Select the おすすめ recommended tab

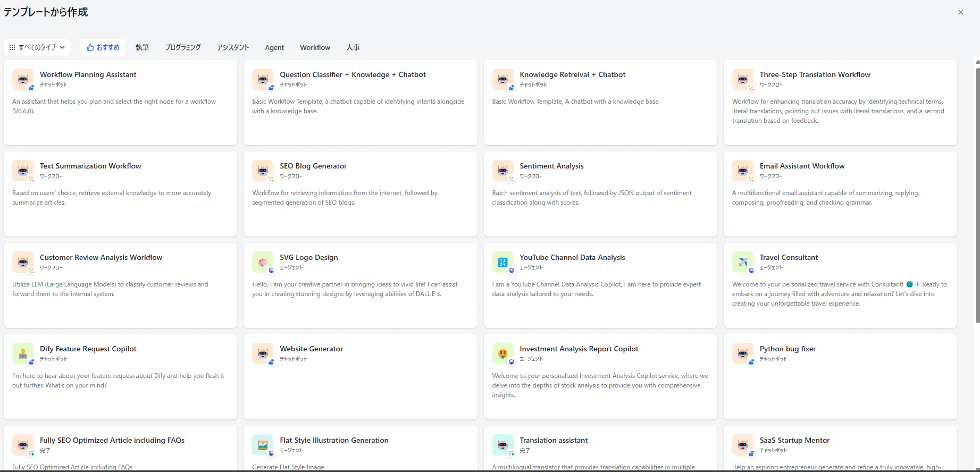[x=103, y=47]
